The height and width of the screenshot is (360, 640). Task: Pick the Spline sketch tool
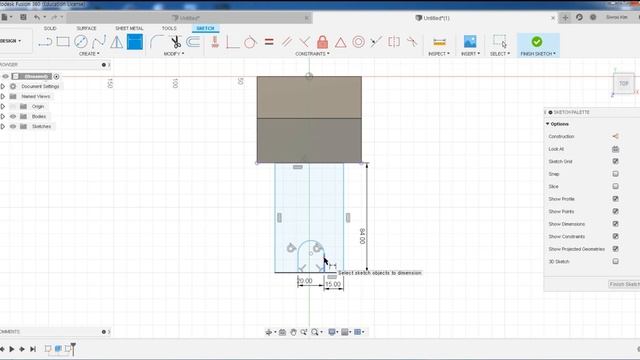click(99, 42)
